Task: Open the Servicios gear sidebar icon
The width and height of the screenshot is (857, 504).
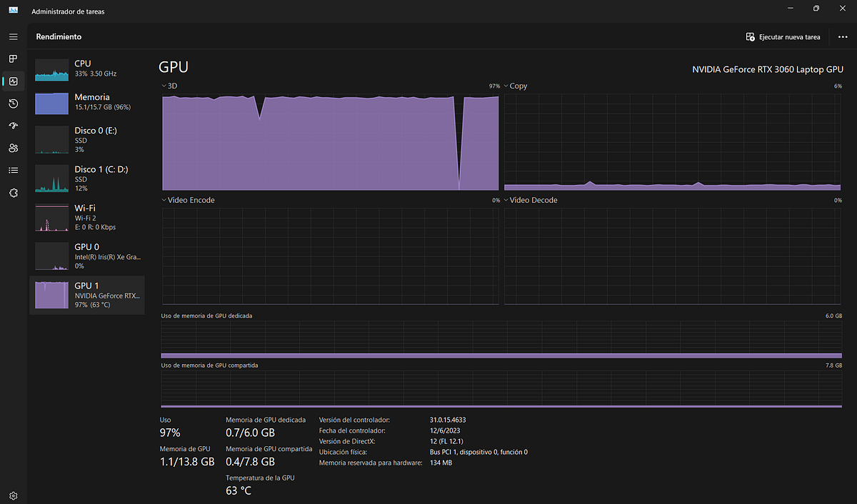Action: pos(13,193)
